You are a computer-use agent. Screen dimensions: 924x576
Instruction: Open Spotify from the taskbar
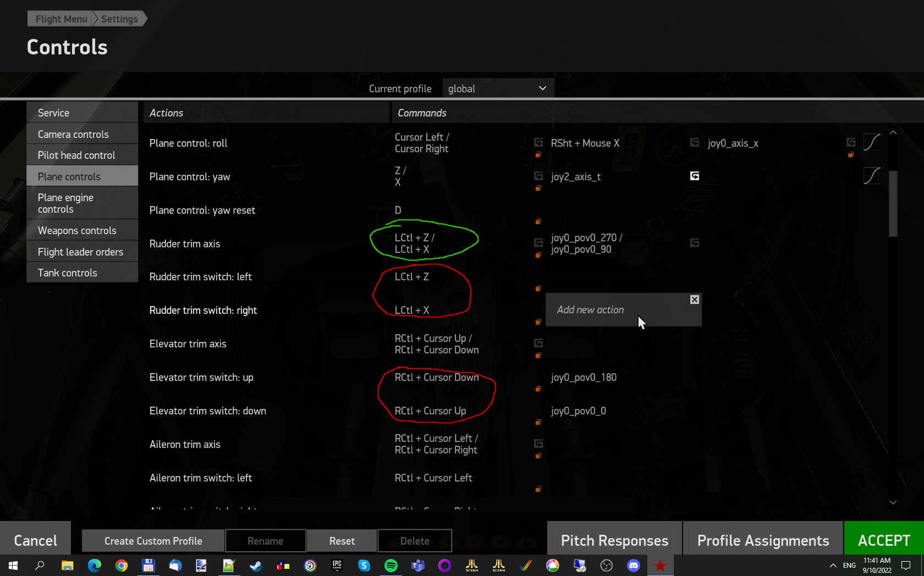tap(391, 566)
